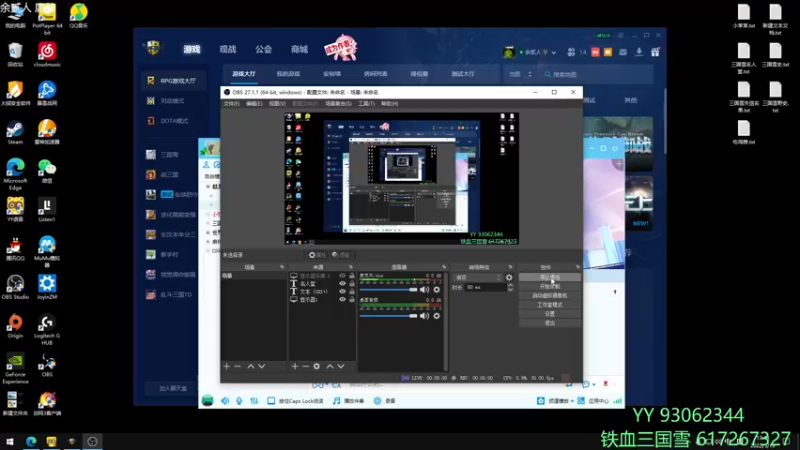The height and width of the screenshot is (450, 800).
Task: Open map filter dropdown beside search box
Action: (520, 74)
